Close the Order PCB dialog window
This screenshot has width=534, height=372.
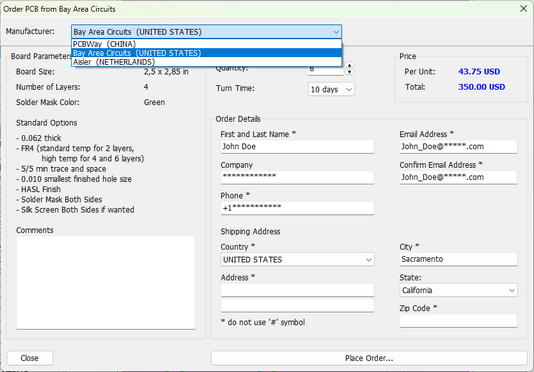click(x=523, y=9)
